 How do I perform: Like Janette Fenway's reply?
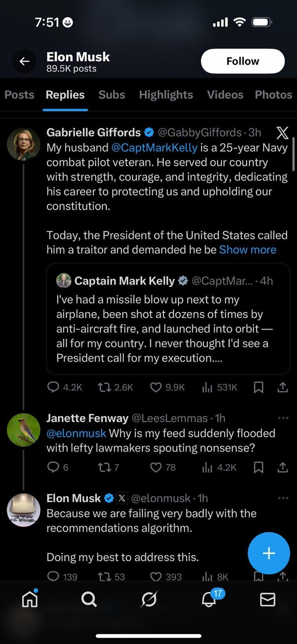[156, 467]
